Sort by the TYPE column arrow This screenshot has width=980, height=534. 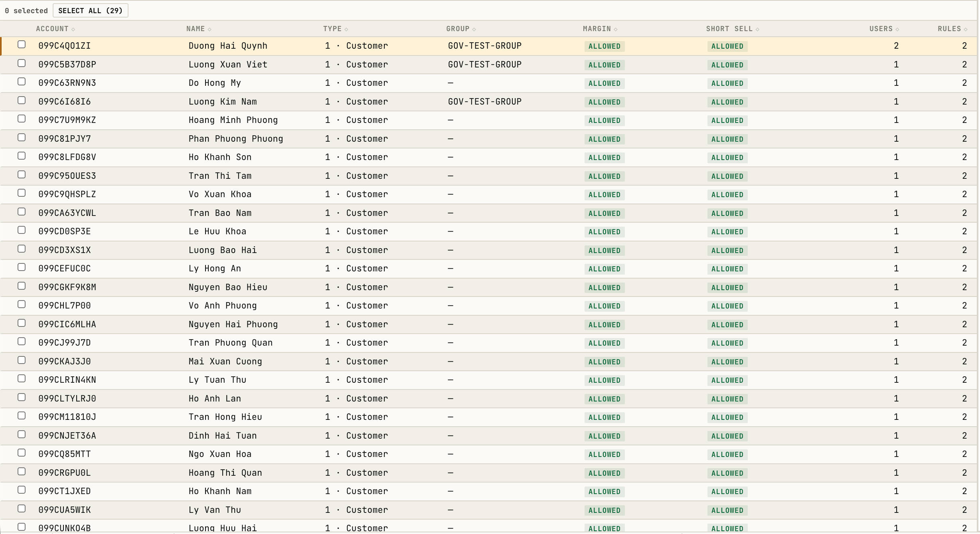(x=346, y=29)
